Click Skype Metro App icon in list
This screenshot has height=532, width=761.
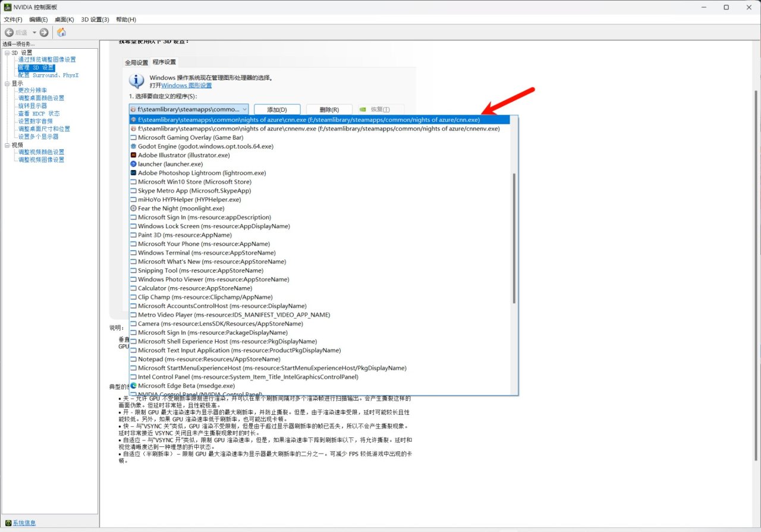coord(133,191)
